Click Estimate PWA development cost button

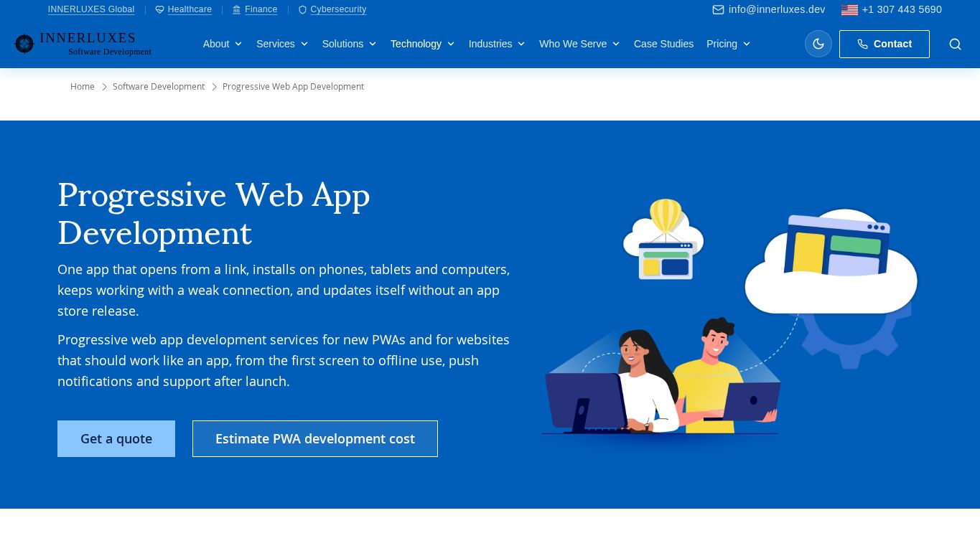[x=315, y=438]
